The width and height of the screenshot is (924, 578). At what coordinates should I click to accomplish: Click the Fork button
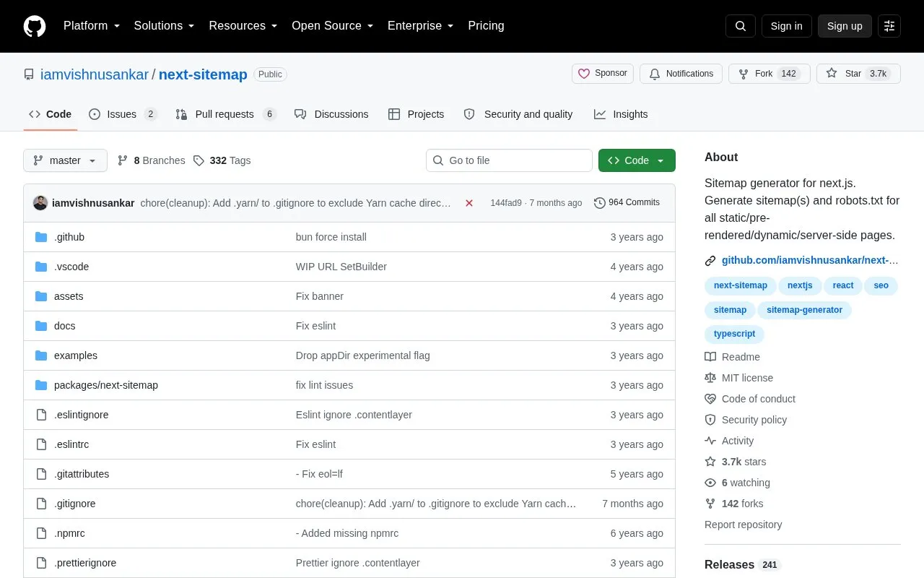pos(770,74)
